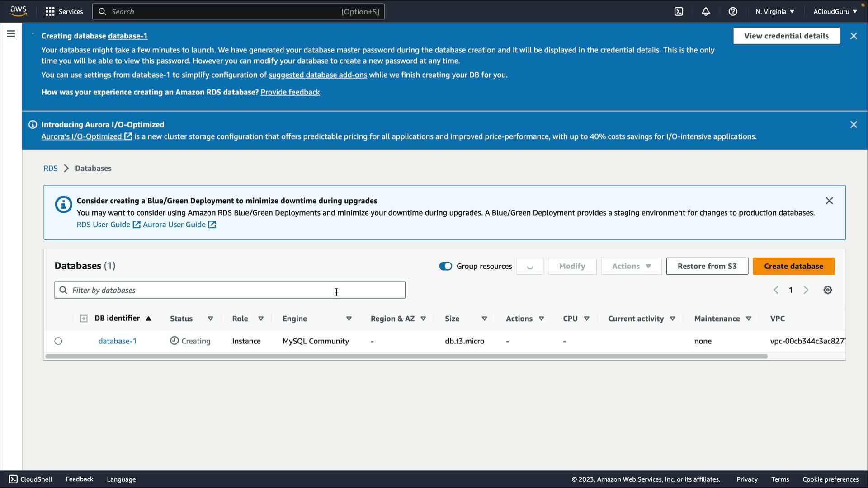This screenshot has width=868, height=488.
Task: Open the help question mark icon
Action: [x=733, y=12]
